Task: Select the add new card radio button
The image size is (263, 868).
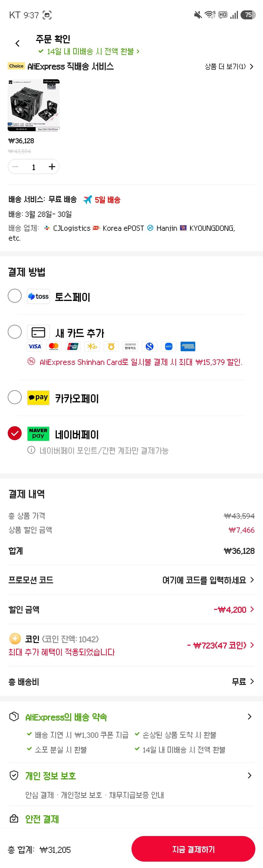Action: pos(15,332)
